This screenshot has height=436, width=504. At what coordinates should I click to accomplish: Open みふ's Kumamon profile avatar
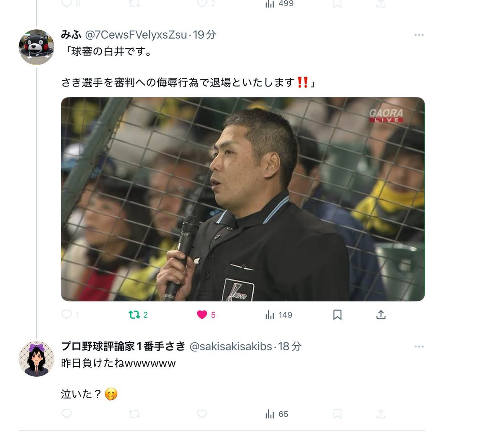37,47
